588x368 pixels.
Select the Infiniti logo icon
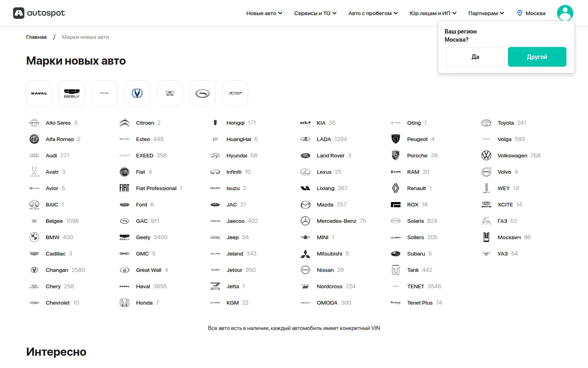pos(215,172)
